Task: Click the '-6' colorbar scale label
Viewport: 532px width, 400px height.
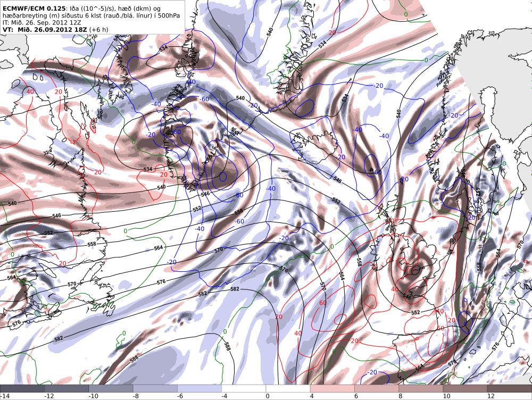Action: coord(180,396)
